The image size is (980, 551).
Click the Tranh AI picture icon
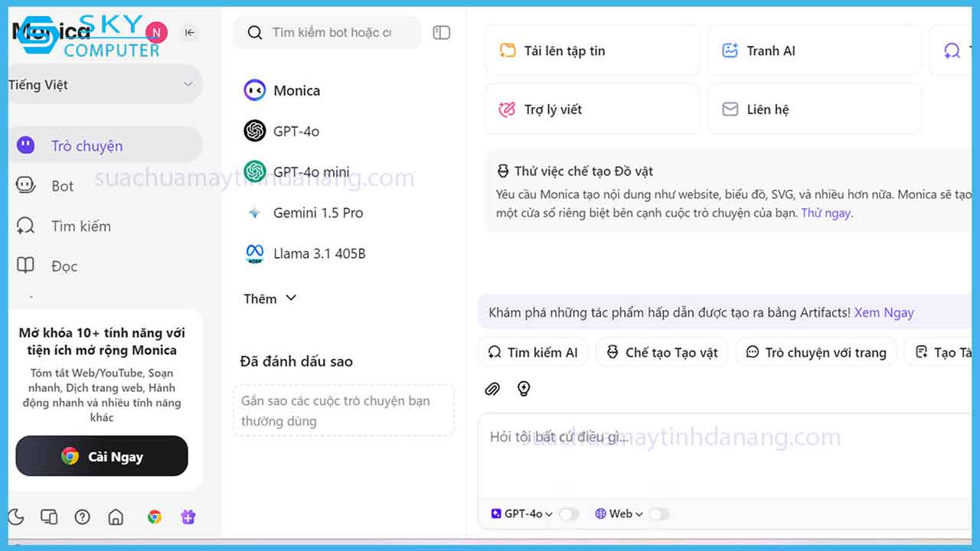coord(730,51)
